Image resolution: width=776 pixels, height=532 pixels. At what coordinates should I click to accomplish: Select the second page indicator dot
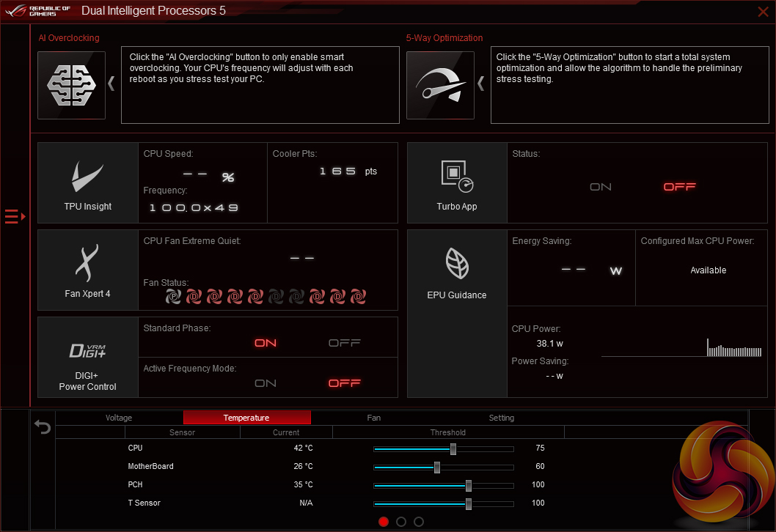point(401,522)
